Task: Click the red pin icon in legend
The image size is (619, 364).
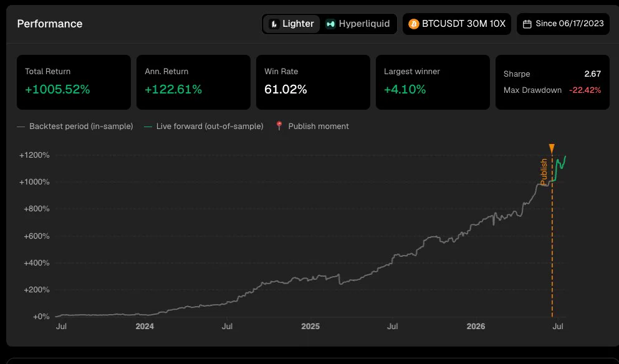Action: [x=279, y=126]
